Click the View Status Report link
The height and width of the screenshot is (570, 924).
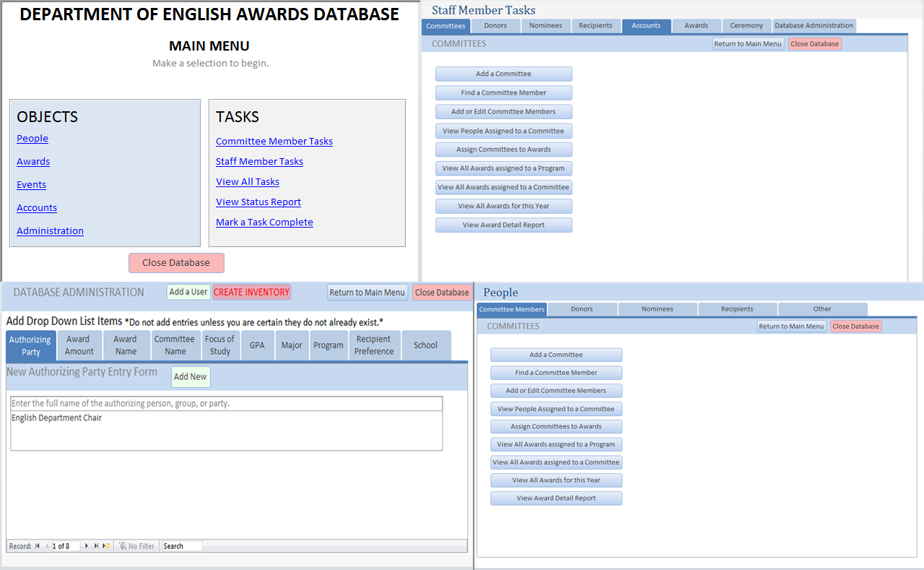click(x=258, y=202)
